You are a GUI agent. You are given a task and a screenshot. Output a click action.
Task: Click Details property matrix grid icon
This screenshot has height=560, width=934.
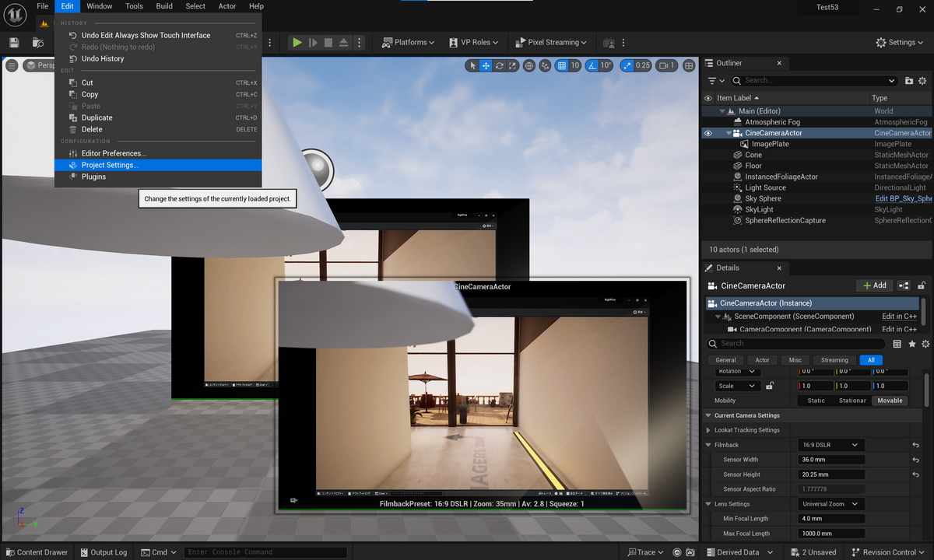tap(897, 344)
